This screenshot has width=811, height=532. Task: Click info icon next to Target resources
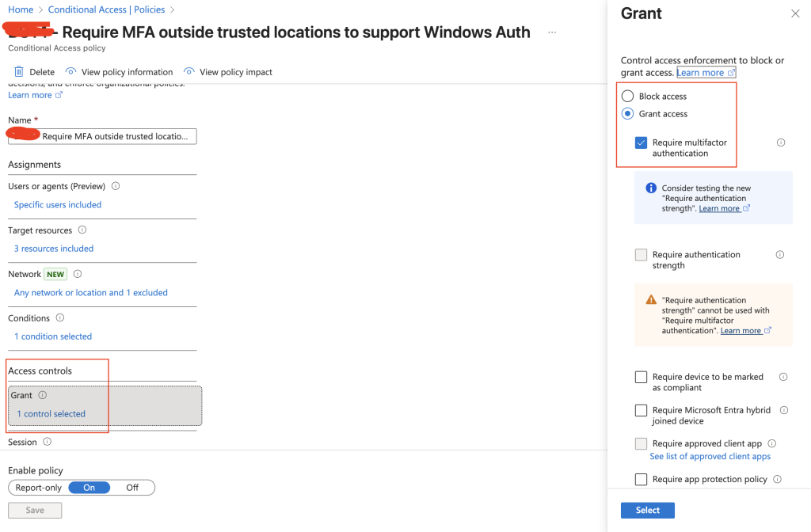(82, 230)
